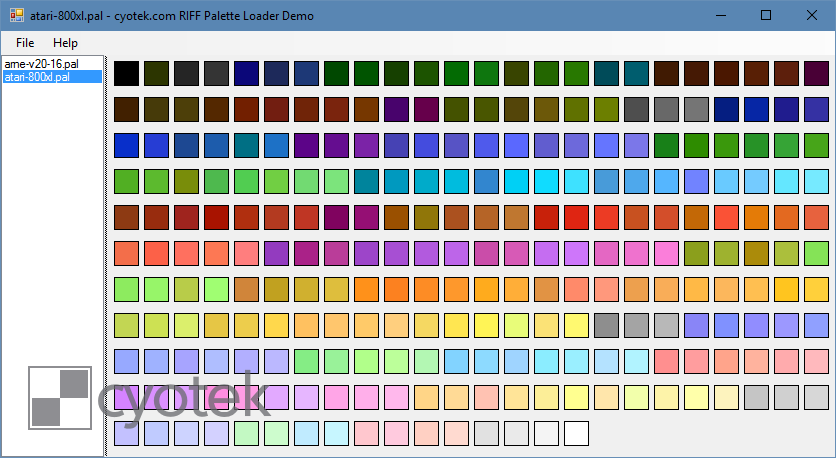Click the darkest gray swatch in the eighth row
Image resolution: width=836 pixels, height=458 pixels.
[x=606, y=325]
